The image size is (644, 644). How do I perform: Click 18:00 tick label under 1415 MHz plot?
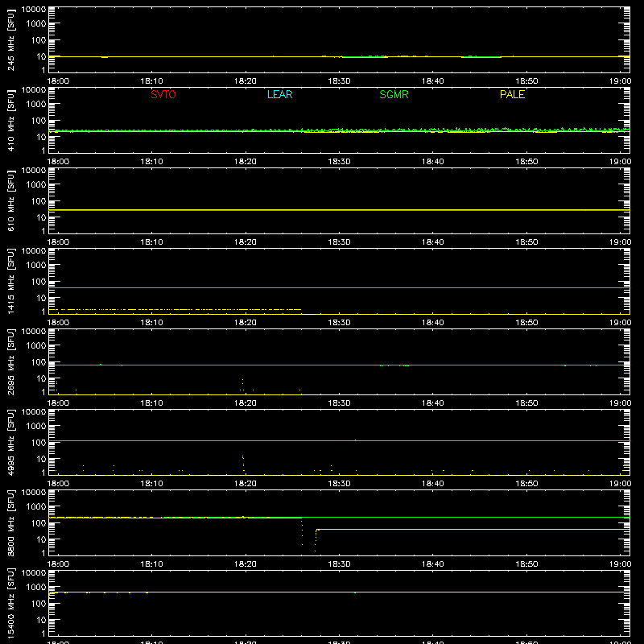coord(58,323)
